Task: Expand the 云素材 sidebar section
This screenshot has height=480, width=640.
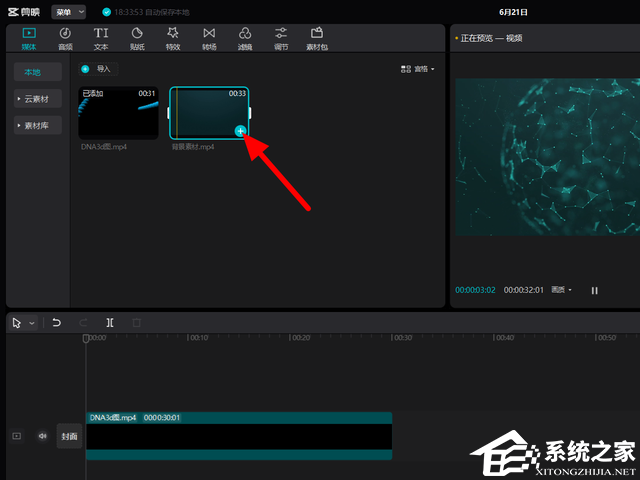Action: tap(38, 99)
